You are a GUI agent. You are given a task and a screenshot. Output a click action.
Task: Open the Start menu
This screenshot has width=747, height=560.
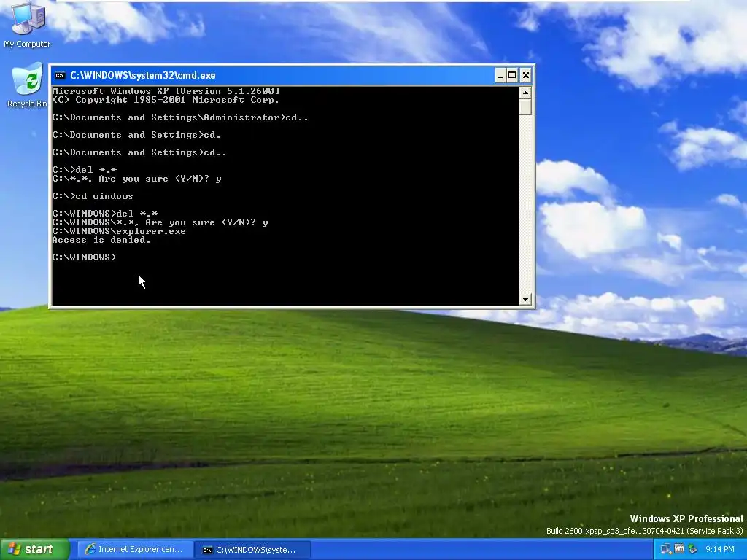pos(34,550)
